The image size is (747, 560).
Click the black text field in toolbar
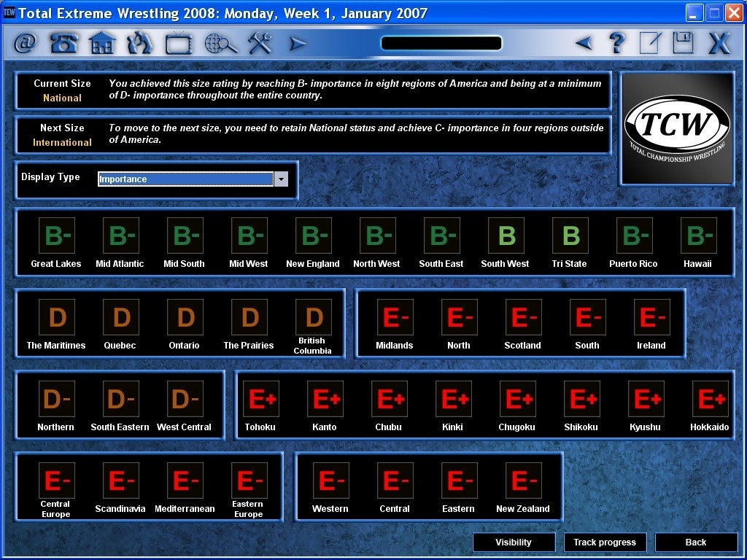pyautogui.click(x=441, y=44)
